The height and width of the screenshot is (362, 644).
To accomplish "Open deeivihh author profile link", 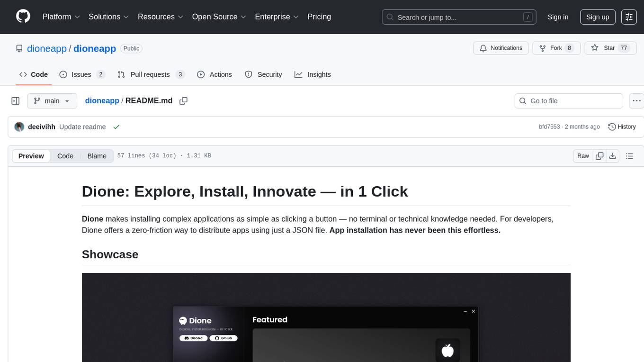I will tap(42, 127).
